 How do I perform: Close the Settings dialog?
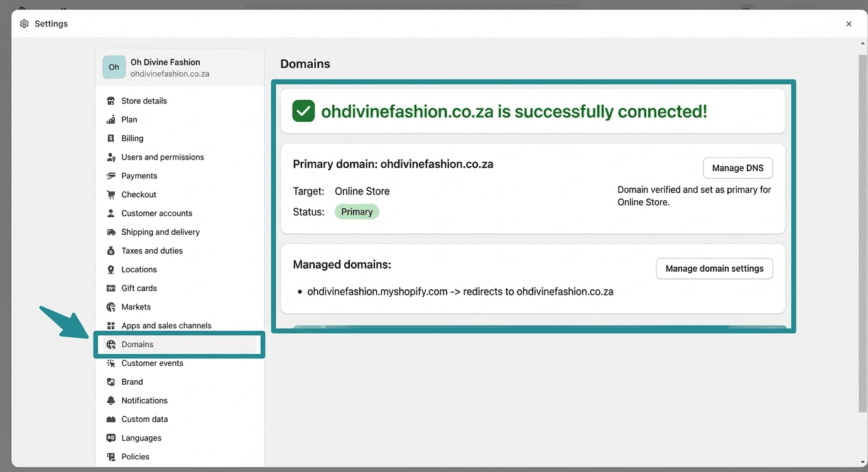pyautogui.click(x=849, y=24)
